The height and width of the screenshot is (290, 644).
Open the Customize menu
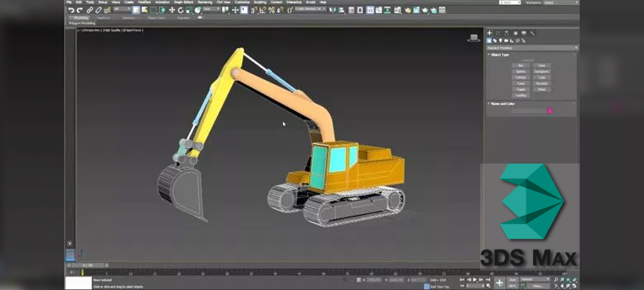pyautogui.click(x=242, y=2)
